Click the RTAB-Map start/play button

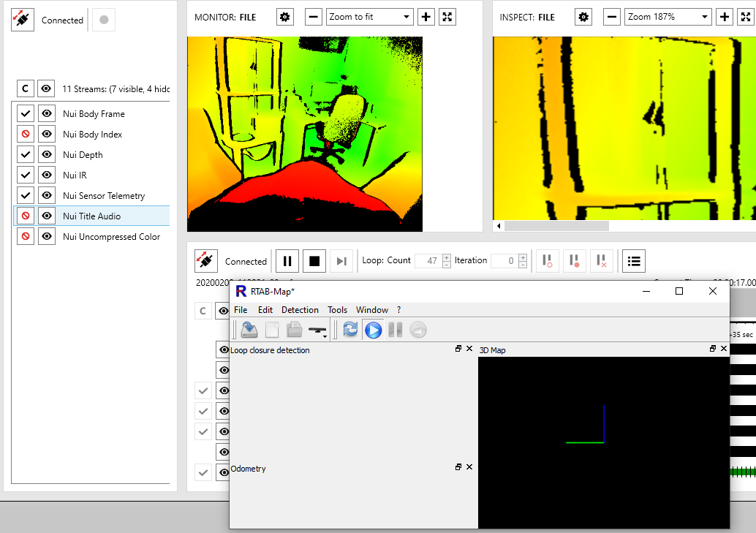pos(373,330)
